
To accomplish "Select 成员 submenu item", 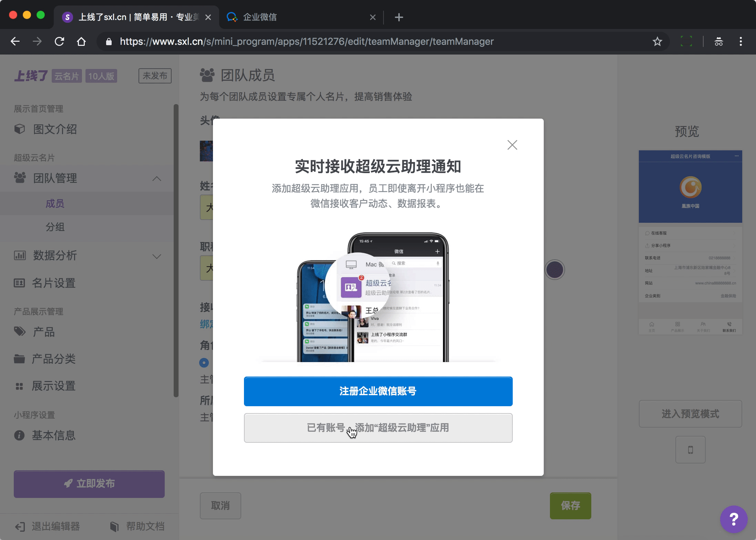I will coord(55,203).
